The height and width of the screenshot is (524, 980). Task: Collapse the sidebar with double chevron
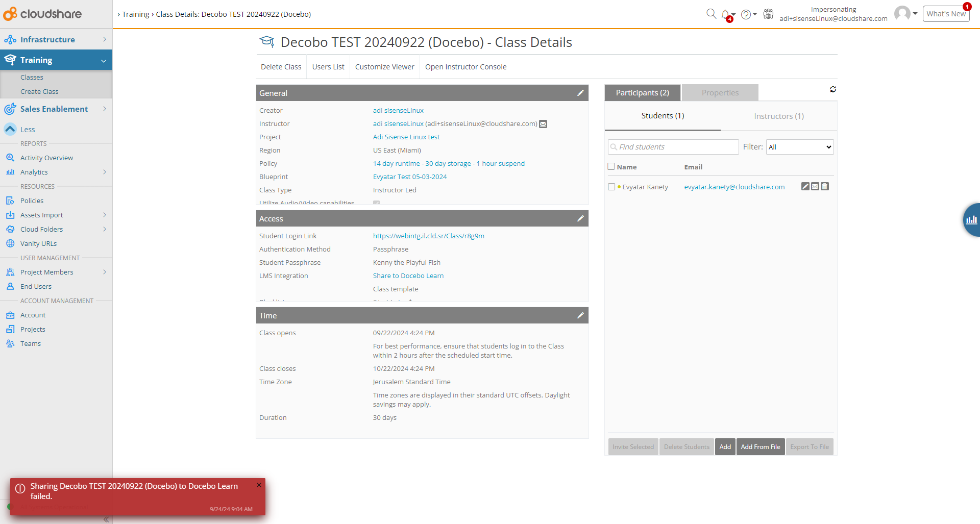106,519
